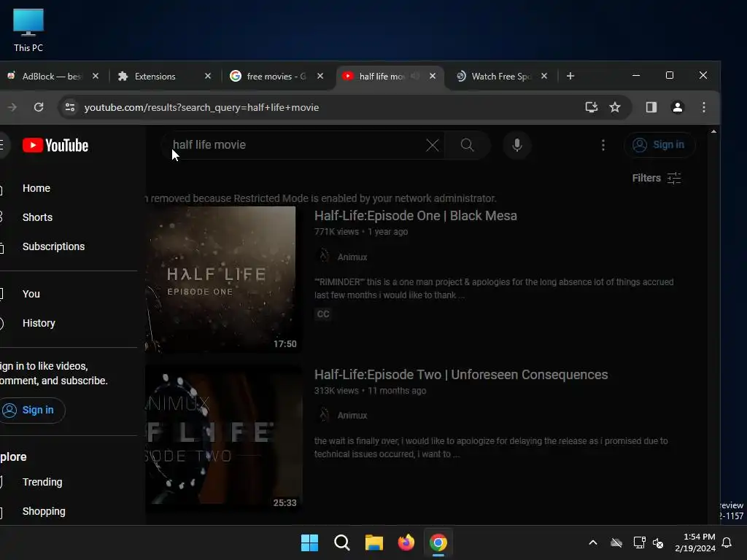Switch to the Extensions browser tab
The height and width of the screenshot is (560, 747).
click(162, 76)
